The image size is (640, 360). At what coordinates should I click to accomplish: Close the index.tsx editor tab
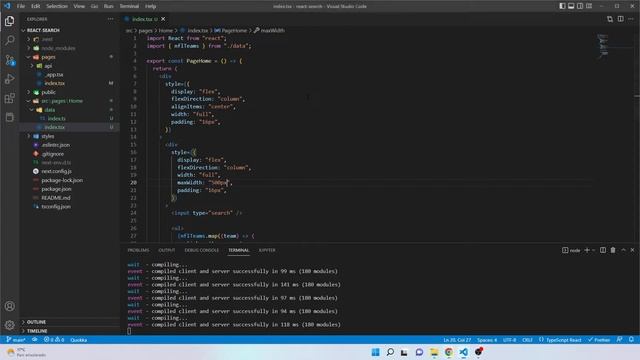[163, 19]
